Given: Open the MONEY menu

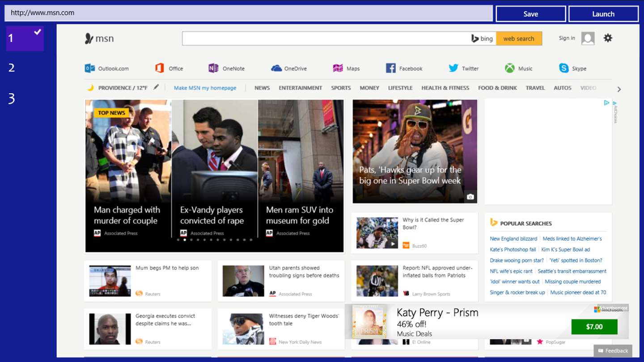Looking at the screenshot, I should coord(369,88).
